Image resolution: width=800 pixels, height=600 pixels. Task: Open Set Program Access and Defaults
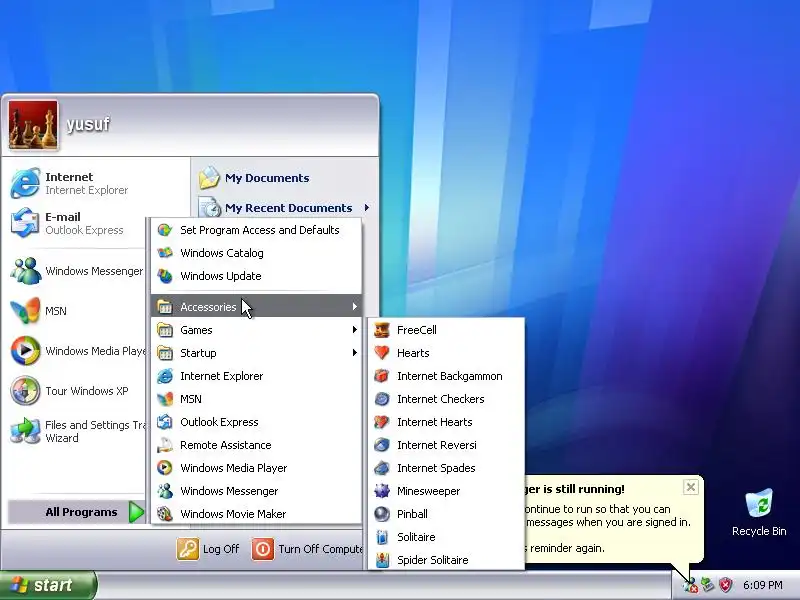pos(257,230)
